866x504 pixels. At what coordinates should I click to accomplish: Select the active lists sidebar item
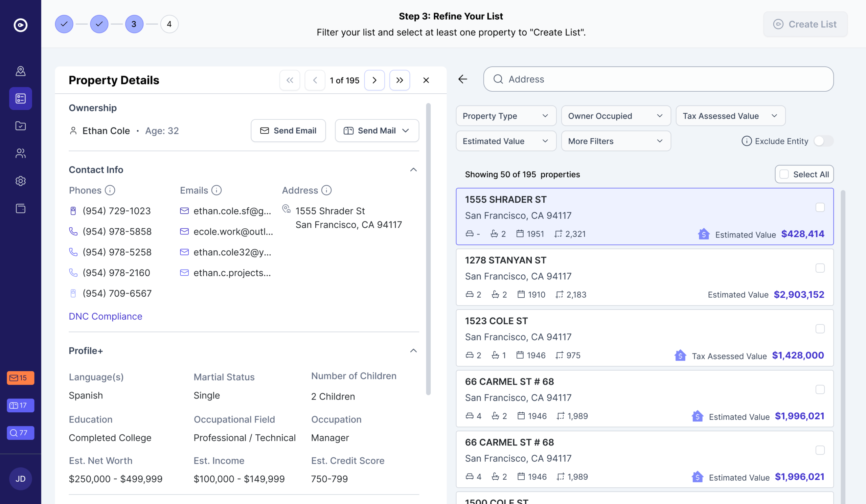click(21, 98)
